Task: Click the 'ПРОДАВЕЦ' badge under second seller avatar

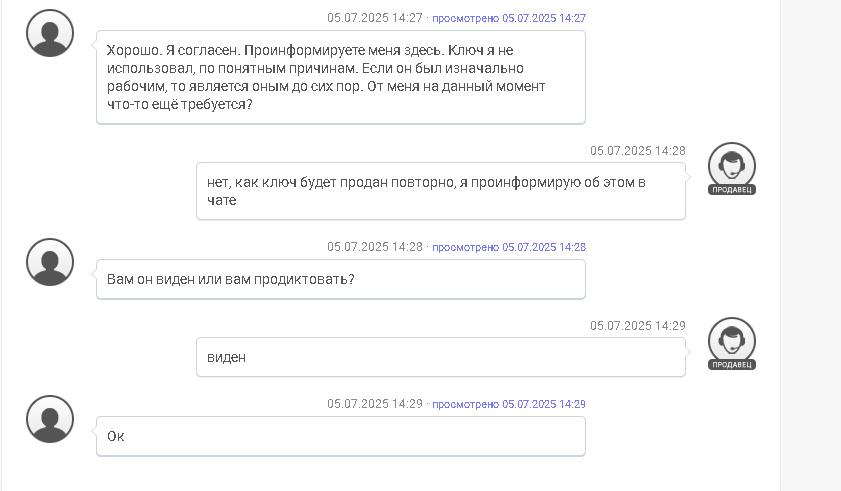Action: click(x=732, y=364)
